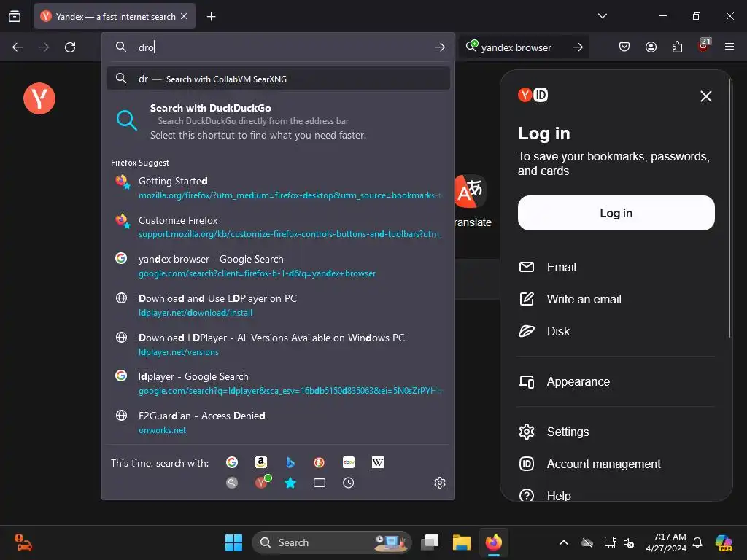Open notifications bell in taskbar

point(697,542)
